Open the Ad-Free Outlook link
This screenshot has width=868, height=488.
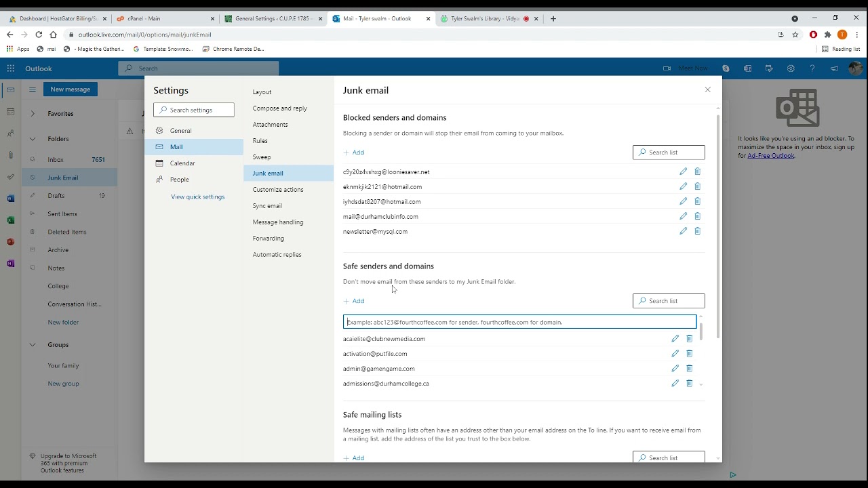(770, 156)
